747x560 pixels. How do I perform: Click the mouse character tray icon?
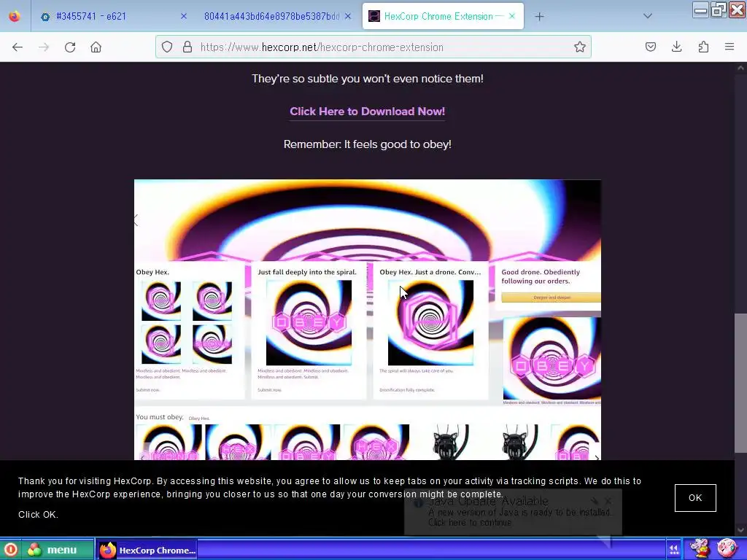[700, 548]
